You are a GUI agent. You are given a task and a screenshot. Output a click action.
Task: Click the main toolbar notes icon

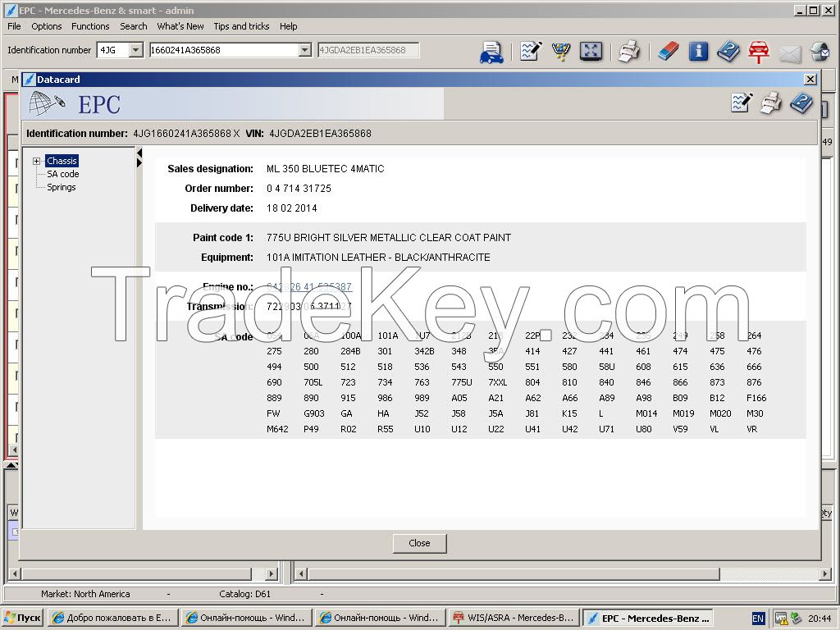(531, 52)
